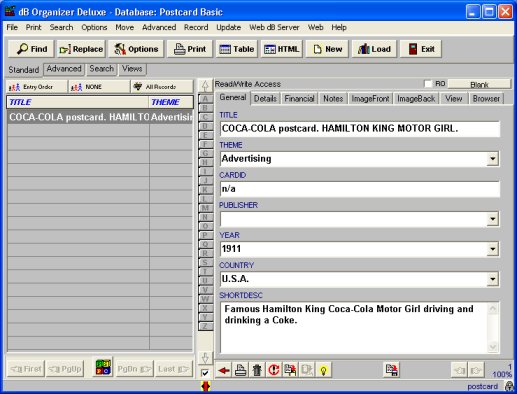Click into the TITLE input field
Viewport: 517px width, 394px height.
360,129
